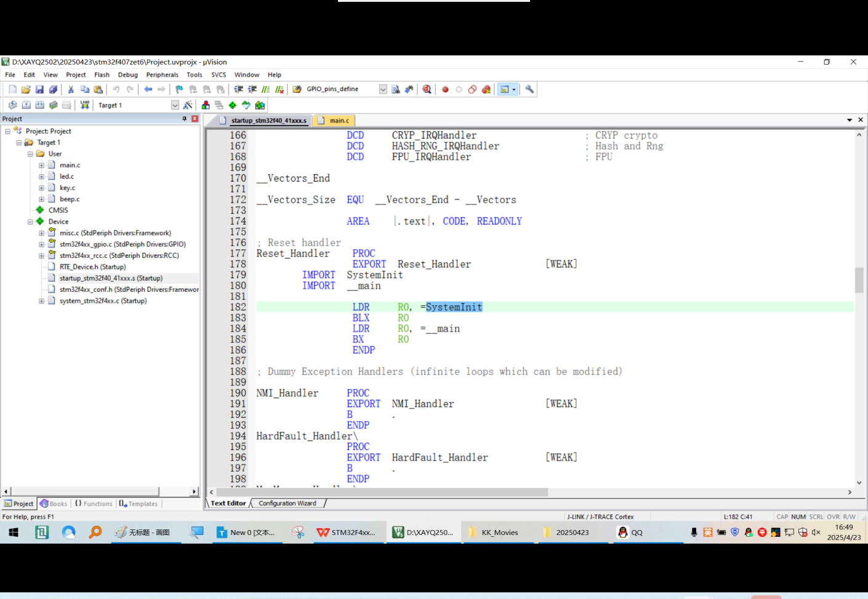
Task: Open the Peripherals menu
Action: coord(162,74)
